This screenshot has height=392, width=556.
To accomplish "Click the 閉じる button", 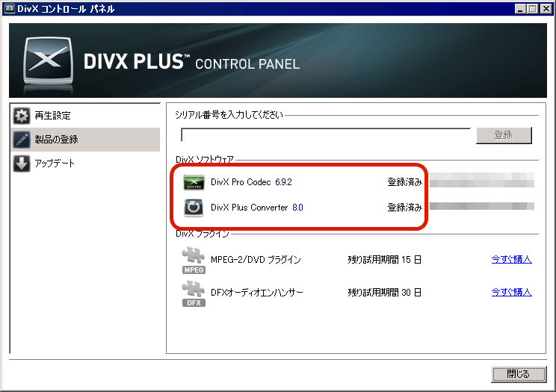I will (x=518, y=374).
